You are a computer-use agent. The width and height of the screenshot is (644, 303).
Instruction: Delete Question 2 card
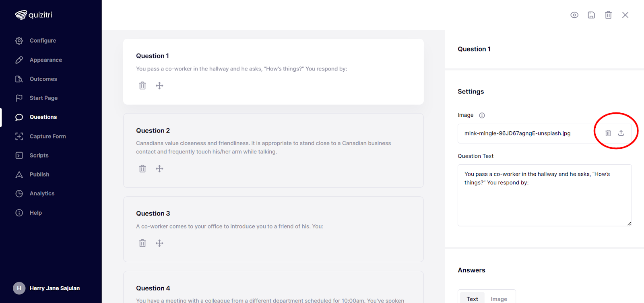142,168
